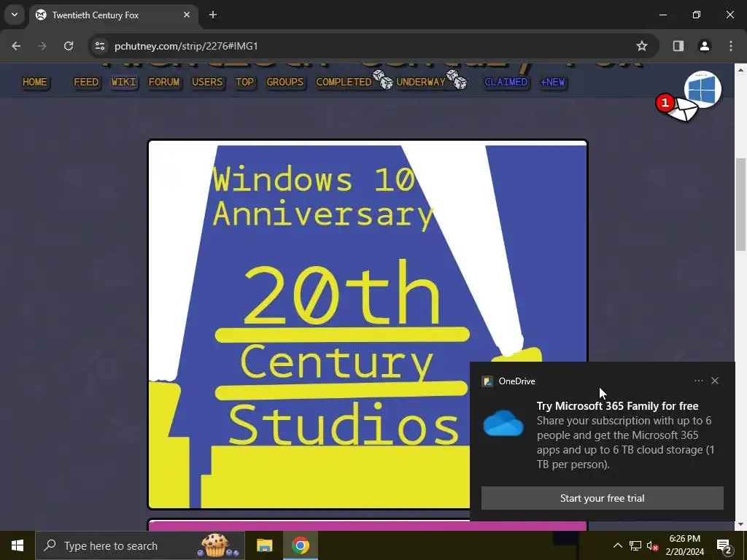Open Chrome three-dot menu

tap(731, 46)
